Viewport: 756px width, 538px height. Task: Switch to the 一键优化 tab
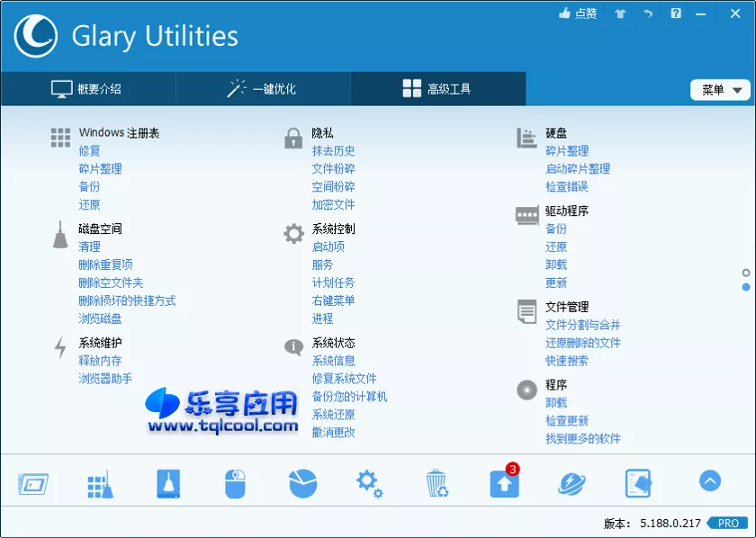pos(263,89)
